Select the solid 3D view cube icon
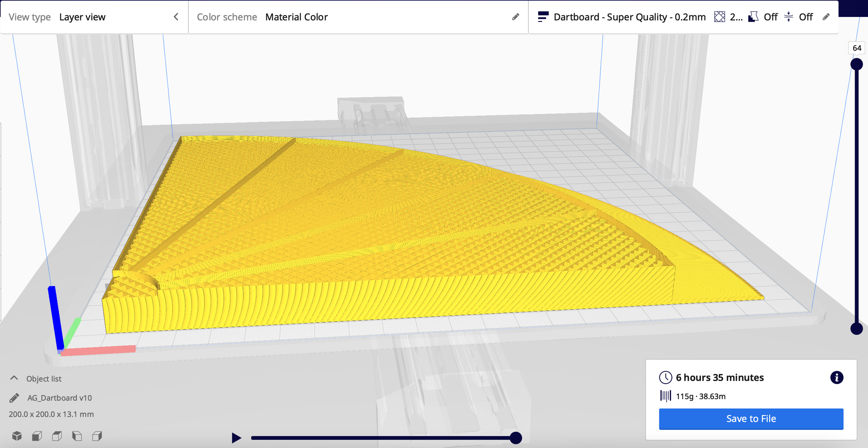 pyautogui.click(x=17, y=436)
